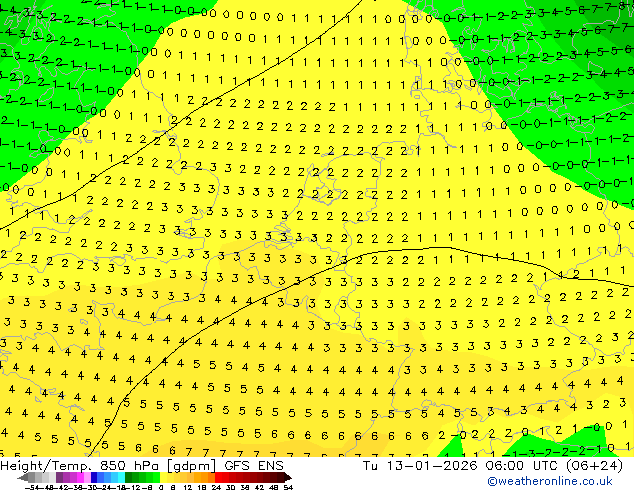Click the '(06+24)' forecast hour label
Viewport: 634px width, 490px height.
point(594,466)
